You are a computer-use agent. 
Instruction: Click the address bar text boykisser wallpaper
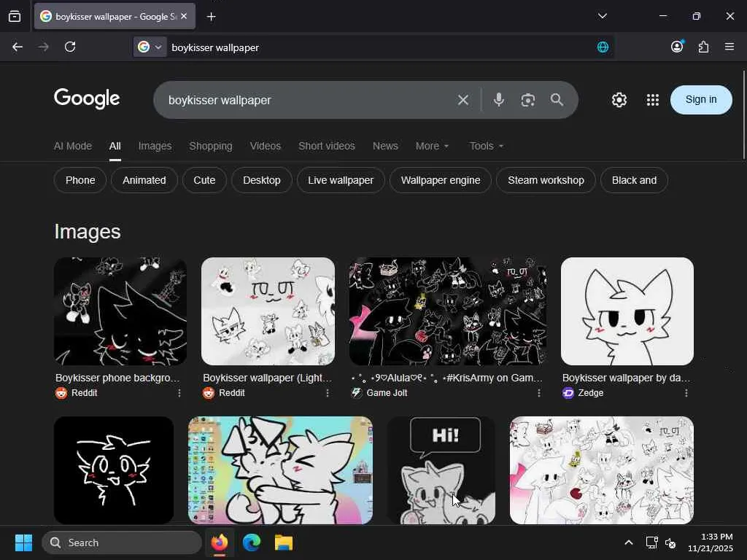(215, 47)
